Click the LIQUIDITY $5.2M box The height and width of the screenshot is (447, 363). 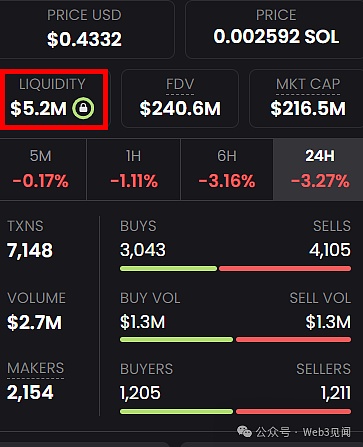[x=53, y=99]
